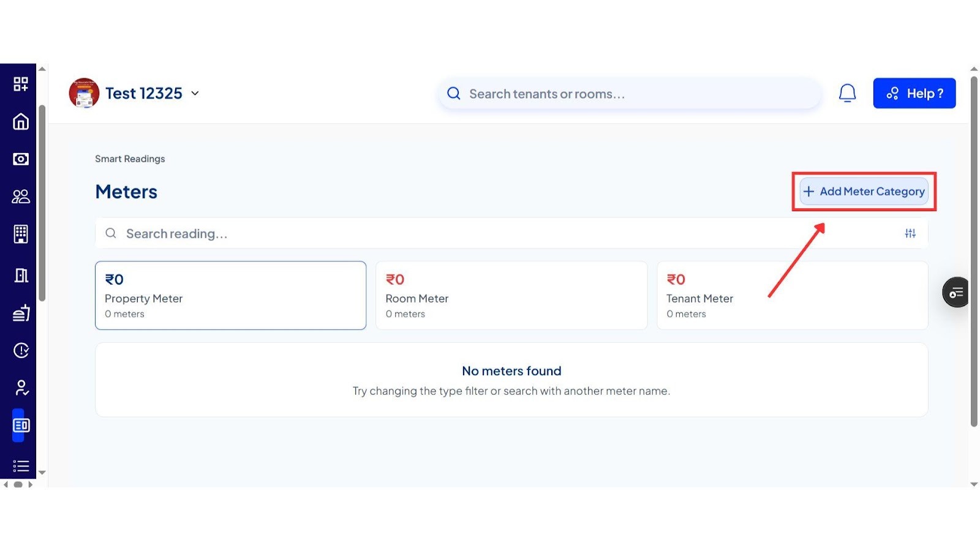Screen dimensions: 980x551
Task: Select the Property Meter card
Action: 230,296
